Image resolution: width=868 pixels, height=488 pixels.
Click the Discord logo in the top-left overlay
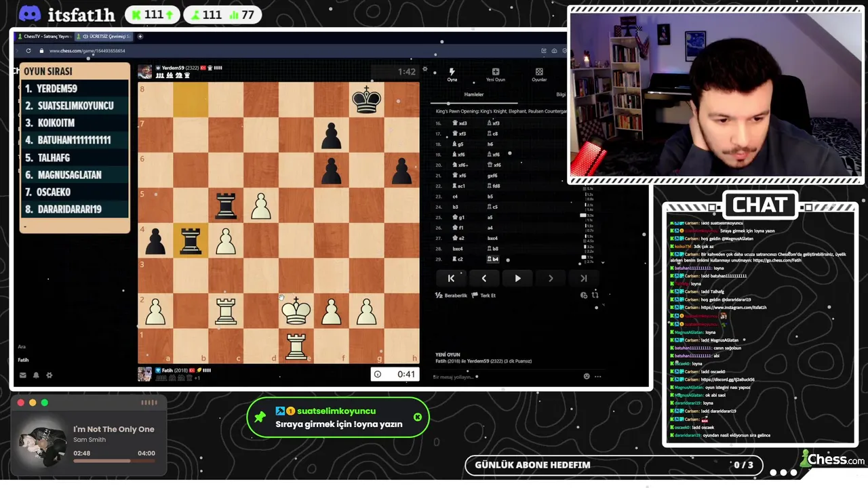tap(30, 14)
